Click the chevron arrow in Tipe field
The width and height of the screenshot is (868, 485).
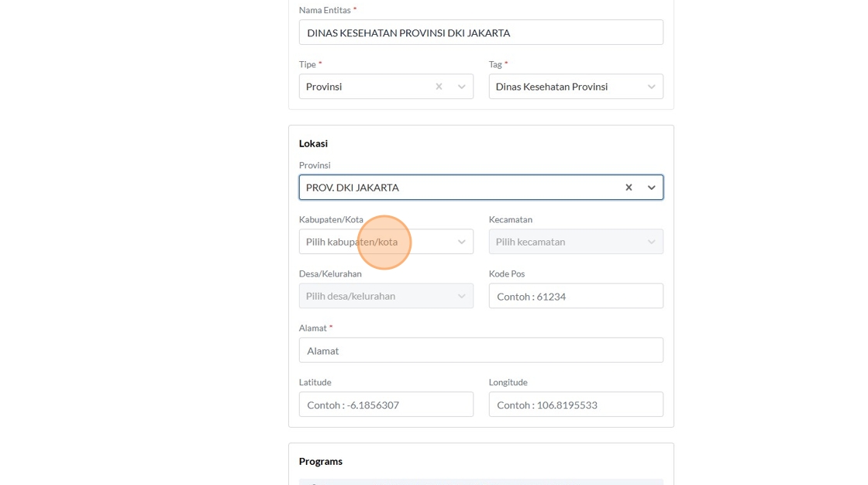point(461,87)
